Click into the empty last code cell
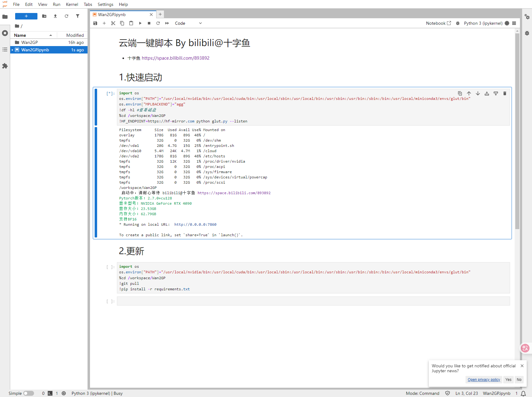The height and width of the screenshot is (397, 532). tap(313, 301)
